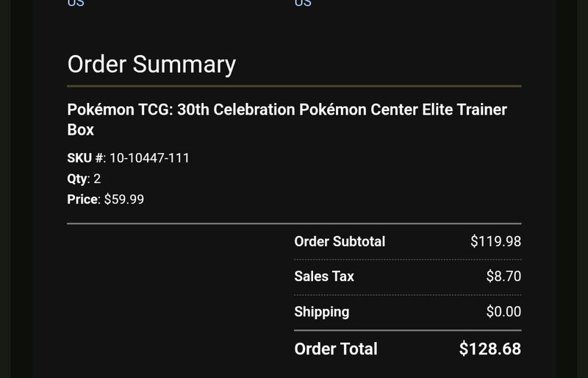The image size is (588, 378).
Task: Select the $0.00 shipping amount
Action: (503, 312)
